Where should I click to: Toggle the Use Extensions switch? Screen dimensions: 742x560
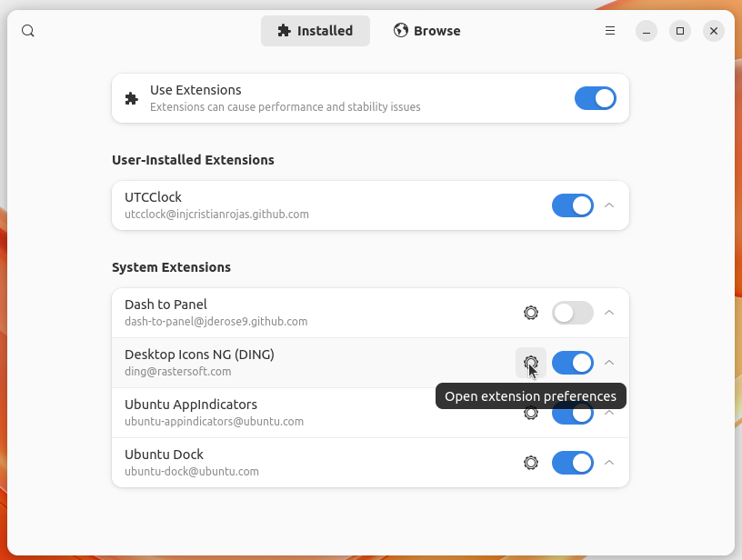(596, 98)
